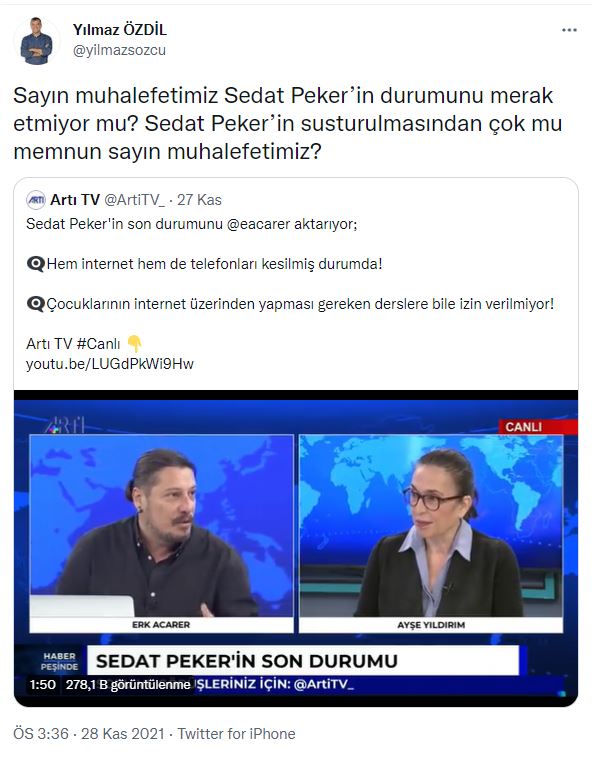Viewport: 594px width, 757px height.
Task: Open the tweet's three-dot more menu
Action: pos(569,30)
